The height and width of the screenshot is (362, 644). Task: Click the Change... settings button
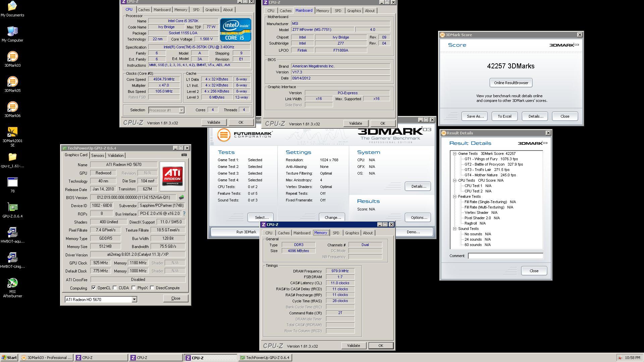[x=332, y=218]
